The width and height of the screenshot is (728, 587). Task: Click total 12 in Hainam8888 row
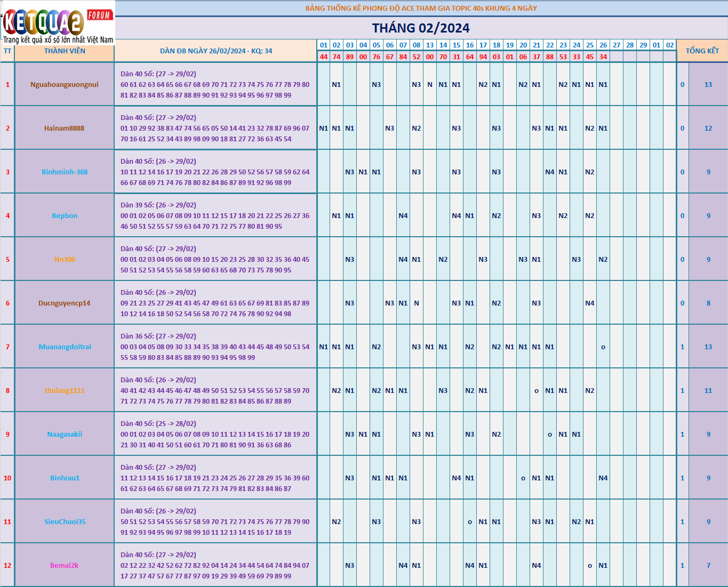coord(708,128)
